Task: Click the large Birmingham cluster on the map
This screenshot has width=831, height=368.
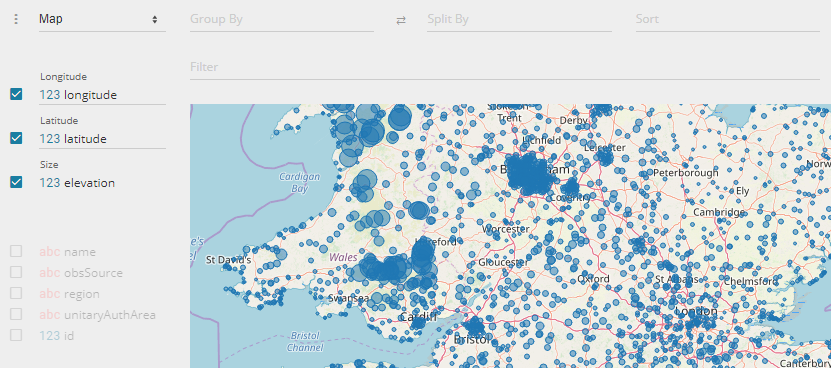Action: (532, 175)
